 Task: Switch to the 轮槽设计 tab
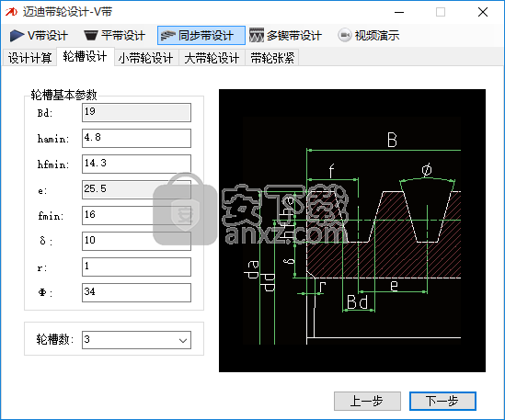(86, 57)
